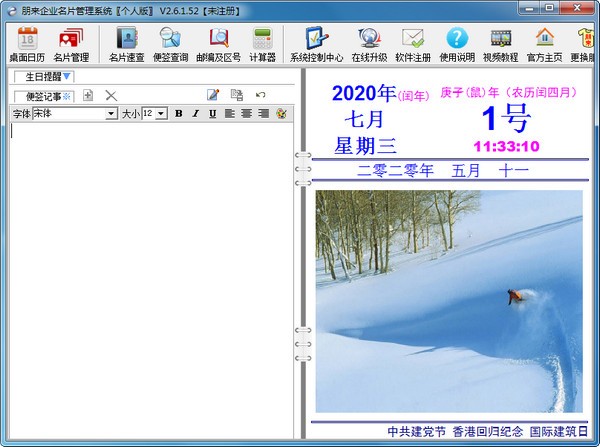
Task: Toggle bold formatting
Action: pos(178,113)
